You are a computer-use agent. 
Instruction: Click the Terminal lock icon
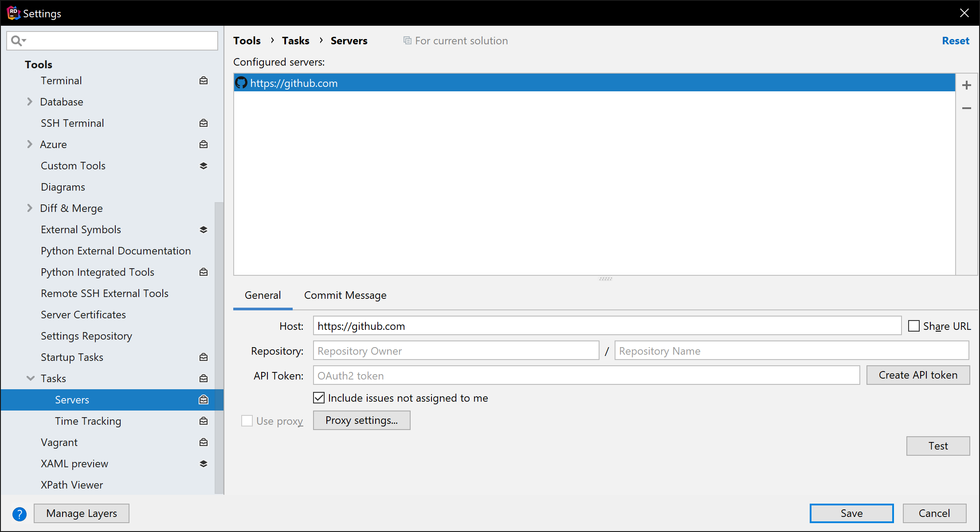click(x=203, y=80)
